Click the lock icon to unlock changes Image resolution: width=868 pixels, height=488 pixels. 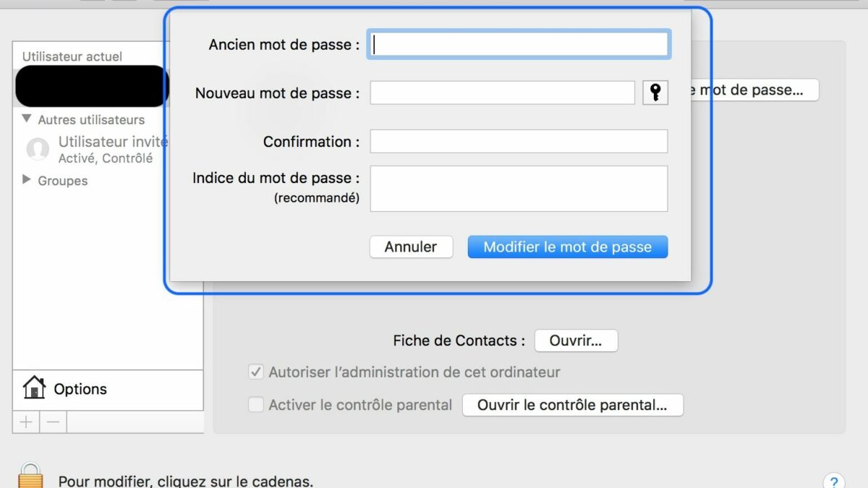(30, 476)
